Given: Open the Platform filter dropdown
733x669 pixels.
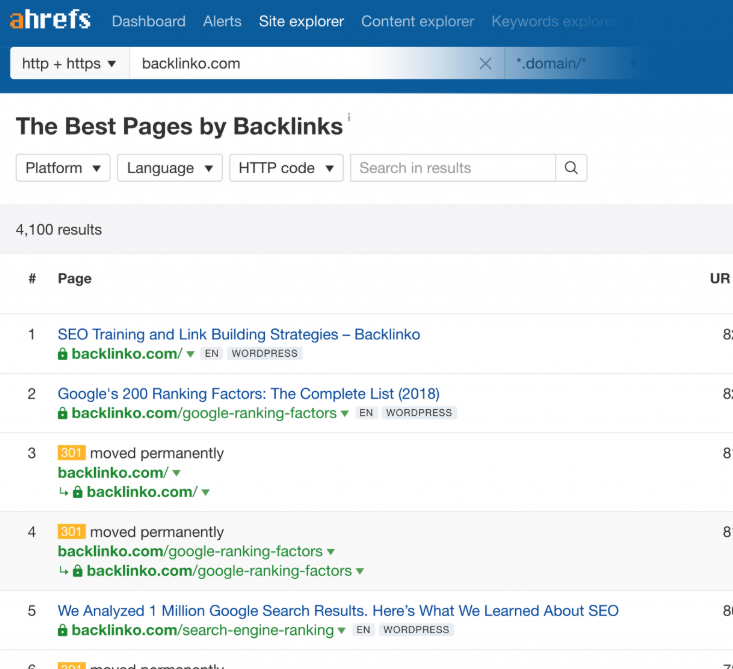Looking at the screenshot, I should [63, 168].
